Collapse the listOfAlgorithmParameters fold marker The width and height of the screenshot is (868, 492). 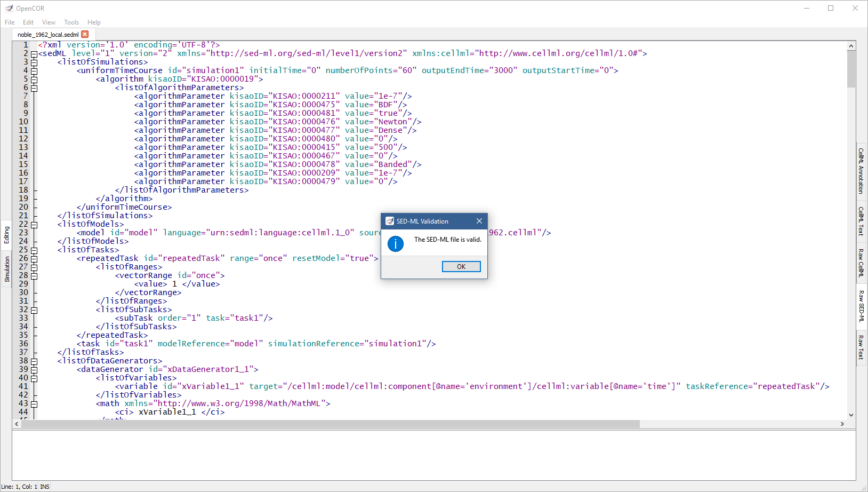tap(34, 88)
